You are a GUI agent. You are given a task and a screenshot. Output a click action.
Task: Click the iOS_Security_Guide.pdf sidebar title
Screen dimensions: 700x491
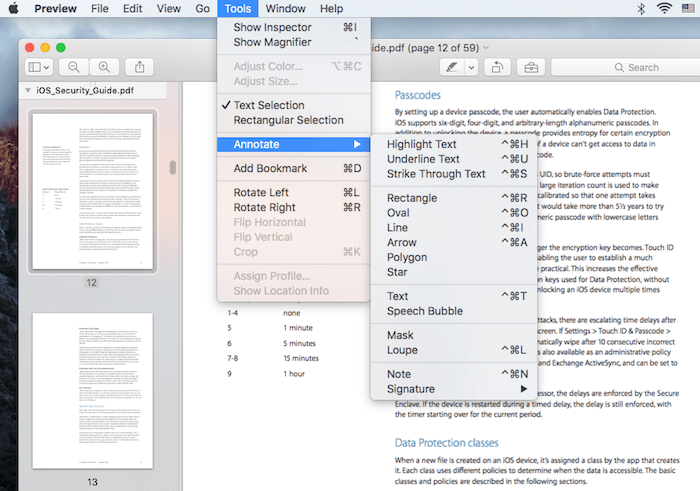click(x=85, y=90)
